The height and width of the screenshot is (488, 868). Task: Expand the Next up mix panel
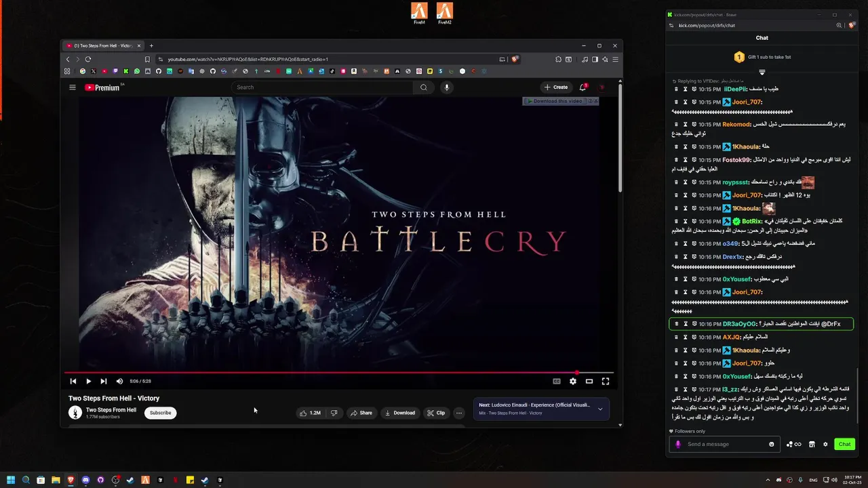(x=600, y=409)
